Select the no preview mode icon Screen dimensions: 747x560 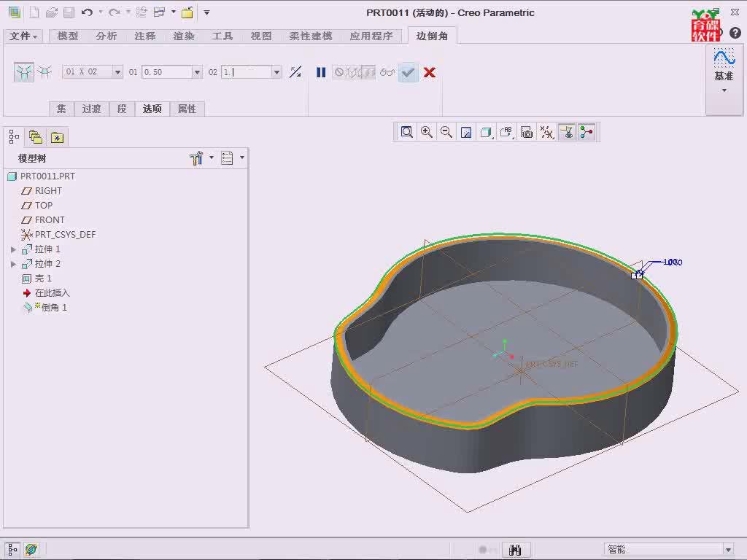point(338,72)
